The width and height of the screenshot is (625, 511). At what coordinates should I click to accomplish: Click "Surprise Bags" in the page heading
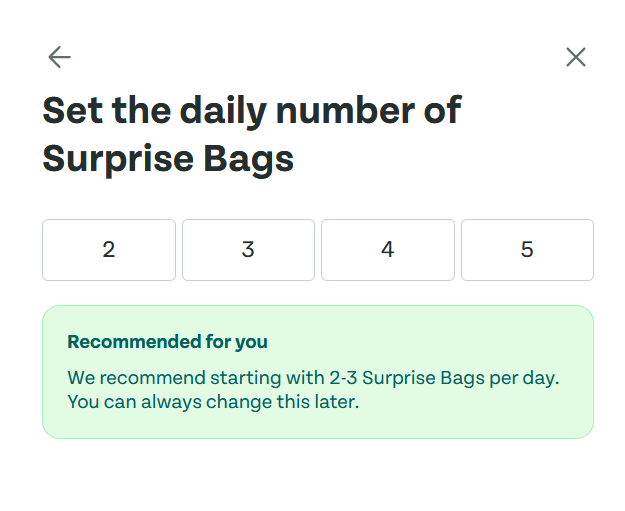click(x=168, y=160)
